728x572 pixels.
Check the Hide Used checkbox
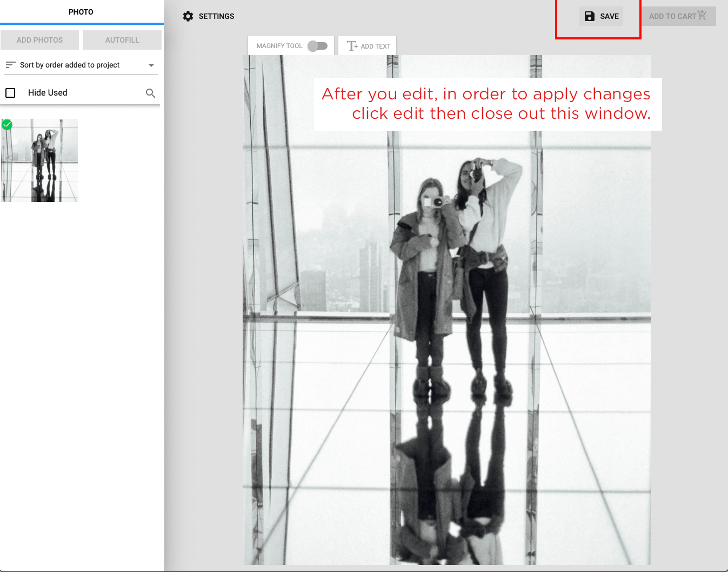click(10, 93)
